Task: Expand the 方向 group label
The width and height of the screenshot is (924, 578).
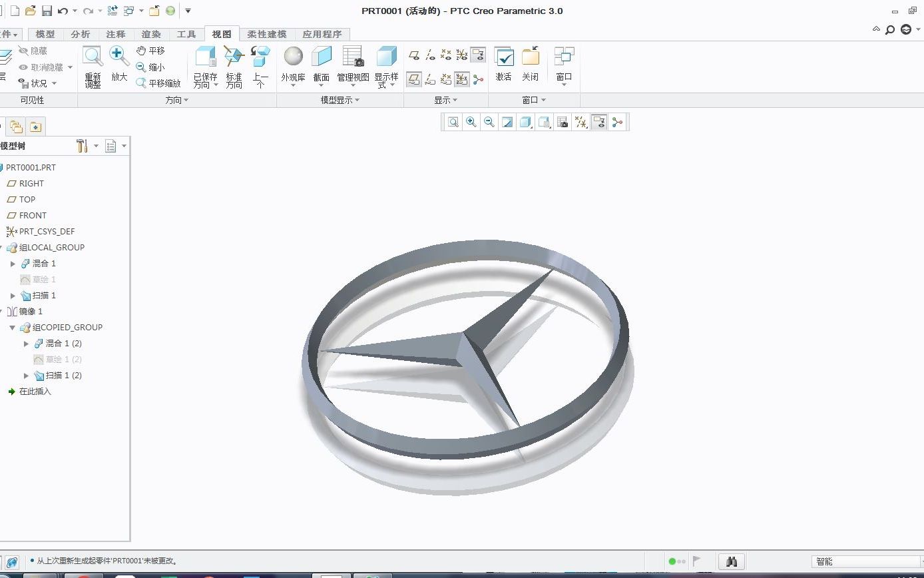Action: click(177, 100)
